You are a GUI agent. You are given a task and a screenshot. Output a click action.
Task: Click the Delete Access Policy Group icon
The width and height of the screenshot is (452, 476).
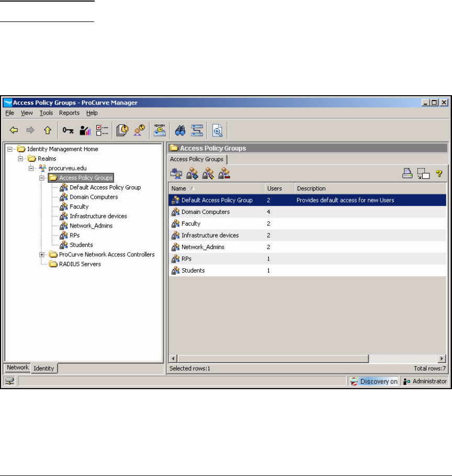[x=224, y=174]
